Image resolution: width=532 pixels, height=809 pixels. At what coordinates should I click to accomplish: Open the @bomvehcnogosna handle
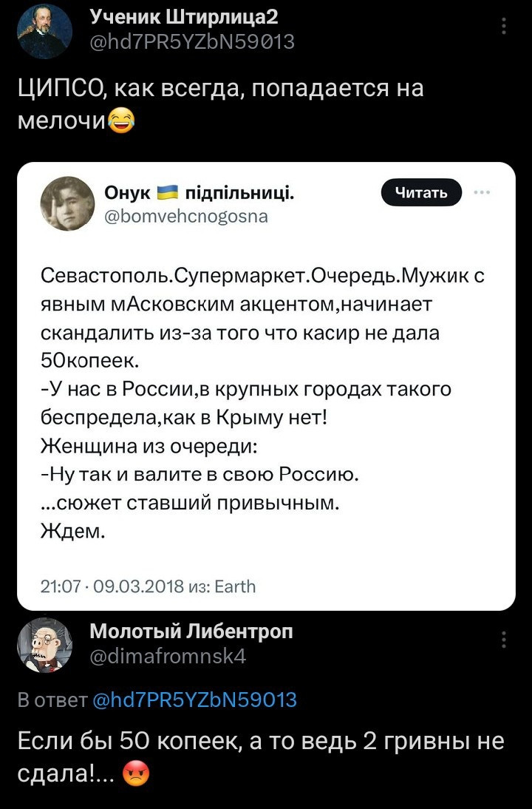pyautogui.click(x=187, y=217)
